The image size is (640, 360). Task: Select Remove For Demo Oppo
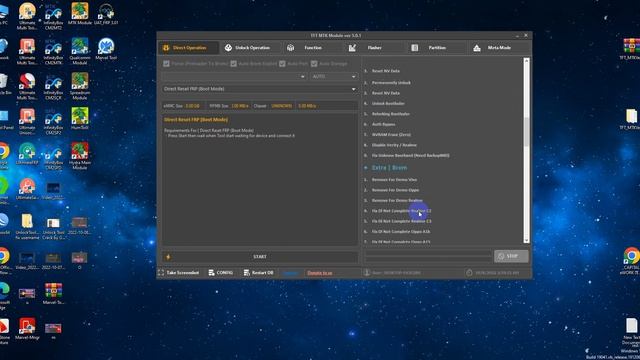click(x=395, y=190)
